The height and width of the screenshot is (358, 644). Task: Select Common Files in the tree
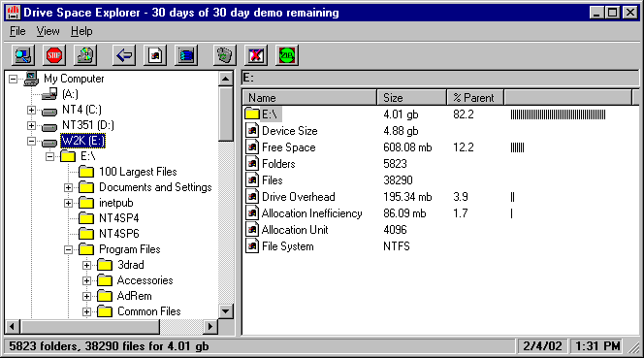(149, 311)
